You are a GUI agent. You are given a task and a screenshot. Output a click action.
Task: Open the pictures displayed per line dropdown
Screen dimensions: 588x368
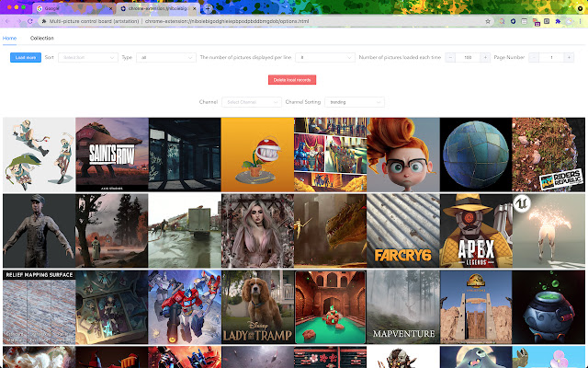tap(325, 57)
